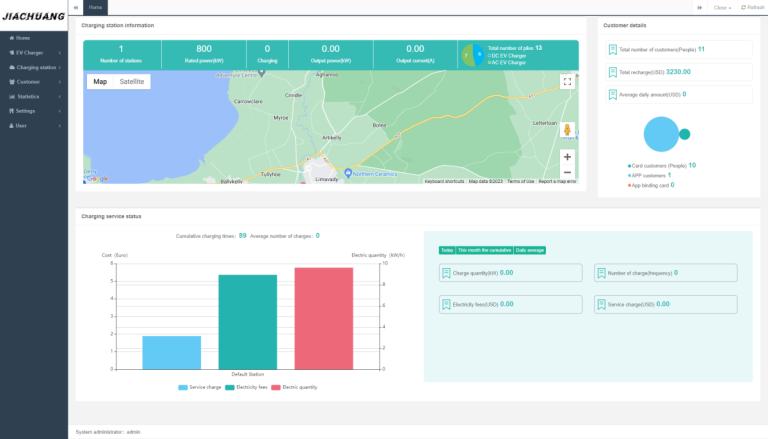Click the scroll tabs left double-arrow
Image resolution: width=768 pixels, height=439 pixels.
(x=76, y=7)
